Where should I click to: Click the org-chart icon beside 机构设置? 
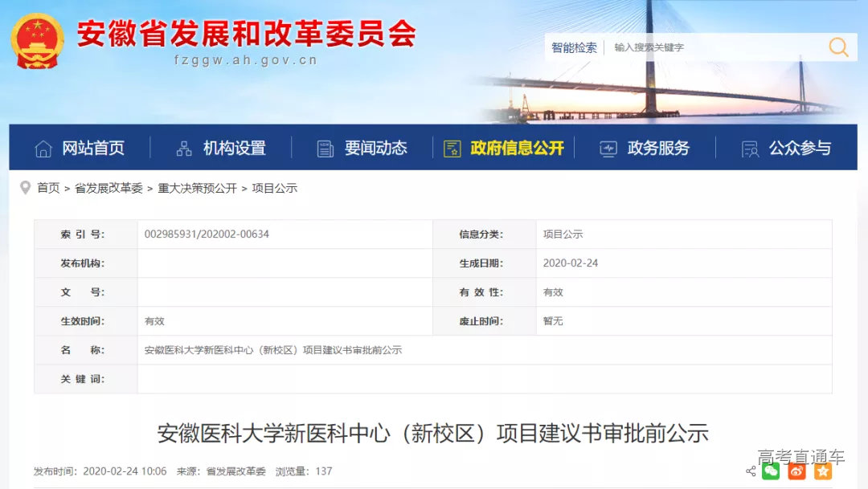pos(183,148)
